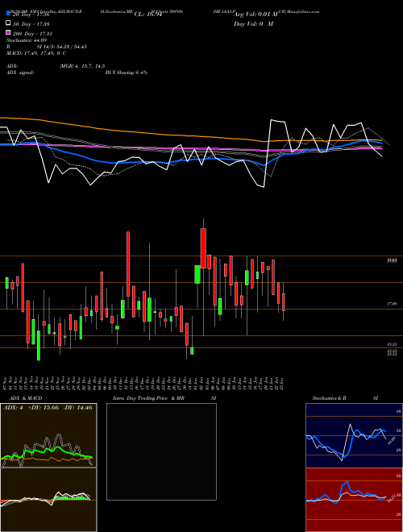
Task: Click the blue-background Stochastics chart
Action: [354, 435]
